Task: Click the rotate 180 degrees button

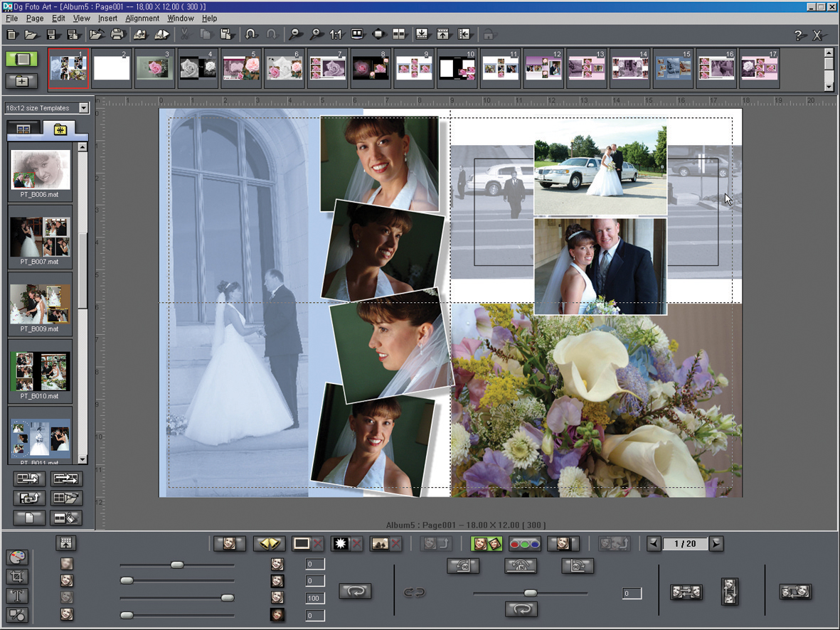Action: click(520, 566)
